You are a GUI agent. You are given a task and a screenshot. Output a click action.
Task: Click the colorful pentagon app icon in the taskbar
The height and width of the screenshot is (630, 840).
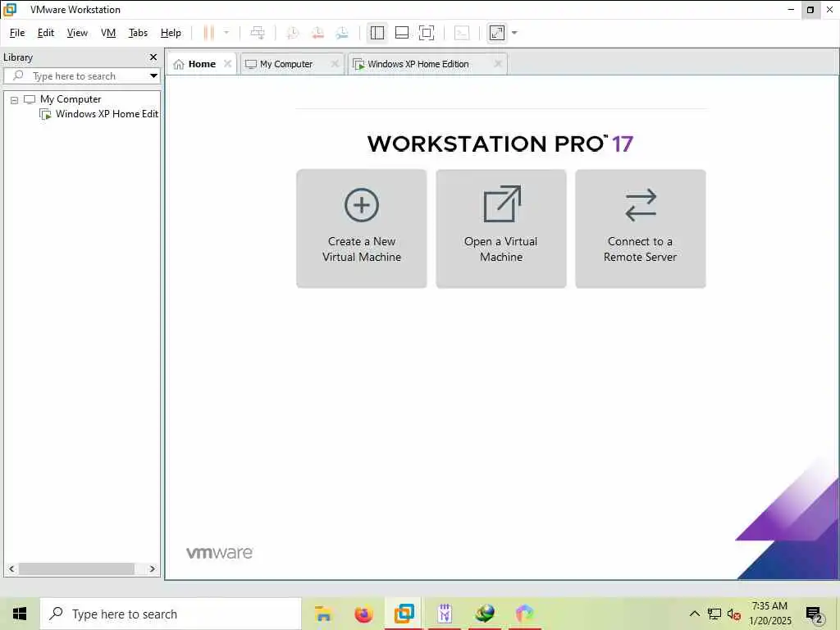click(525, 614)
